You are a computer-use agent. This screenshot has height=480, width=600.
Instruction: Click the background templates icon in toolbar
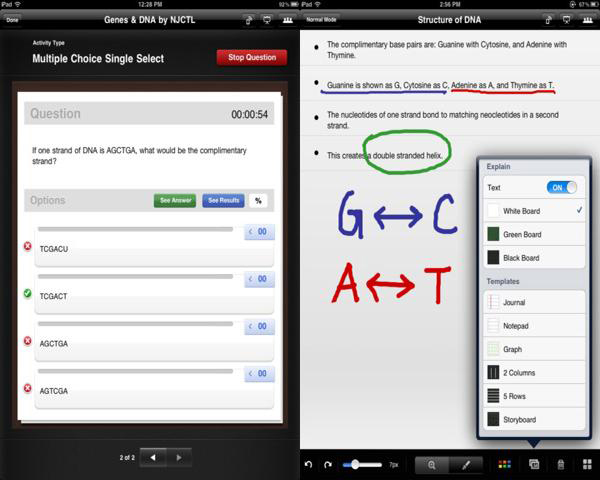533,465
